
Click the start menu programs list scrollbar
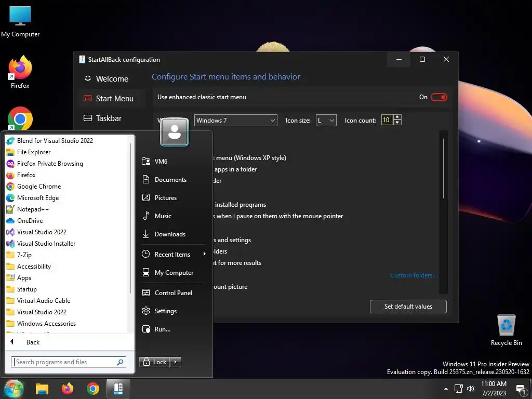[130, 217]
